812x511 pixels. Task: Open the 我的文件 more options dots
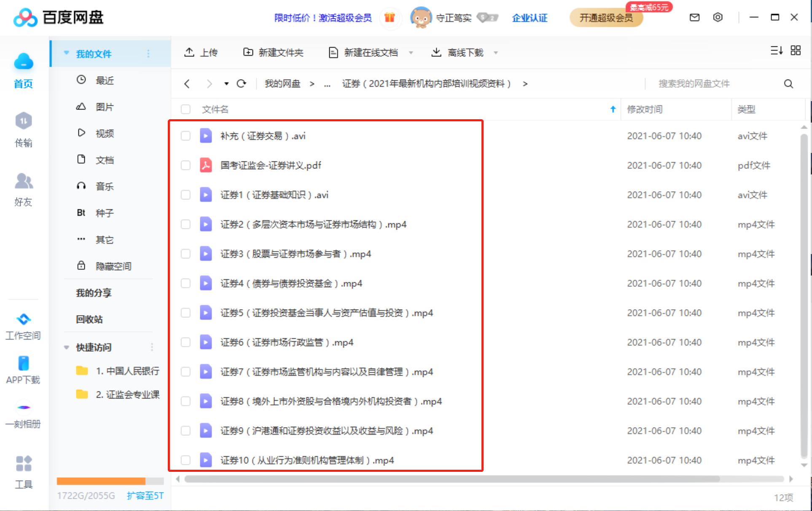[148, 54]
